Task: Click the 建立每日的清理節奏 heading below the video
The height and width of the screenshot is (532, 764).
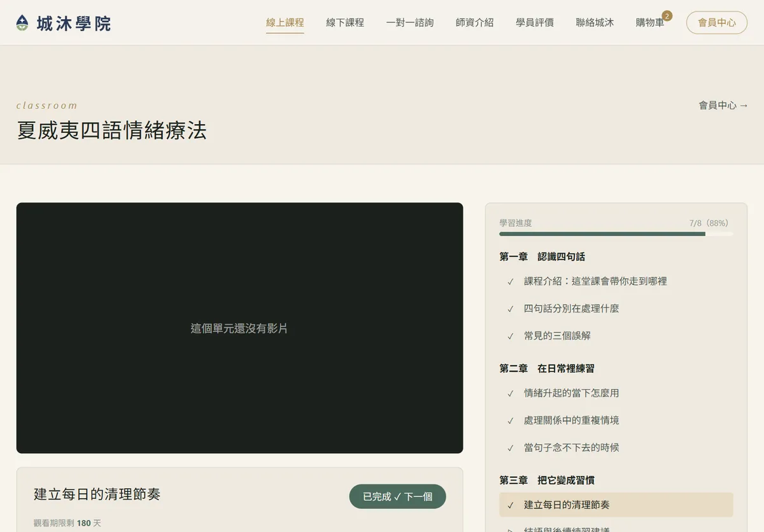Action: click(97, 494)
